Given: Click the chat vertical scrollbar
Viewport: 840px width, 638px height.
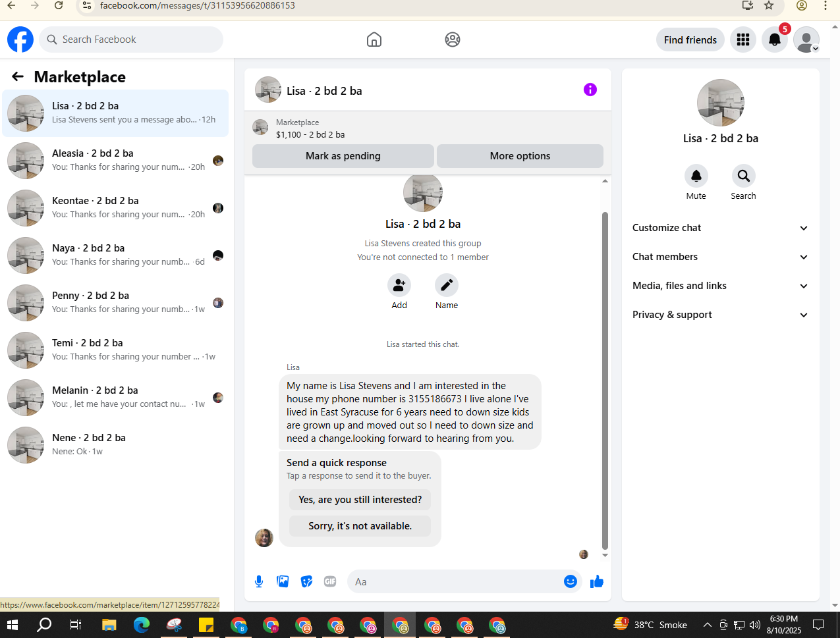Looking at the screenshot, I should coord(605,382).
